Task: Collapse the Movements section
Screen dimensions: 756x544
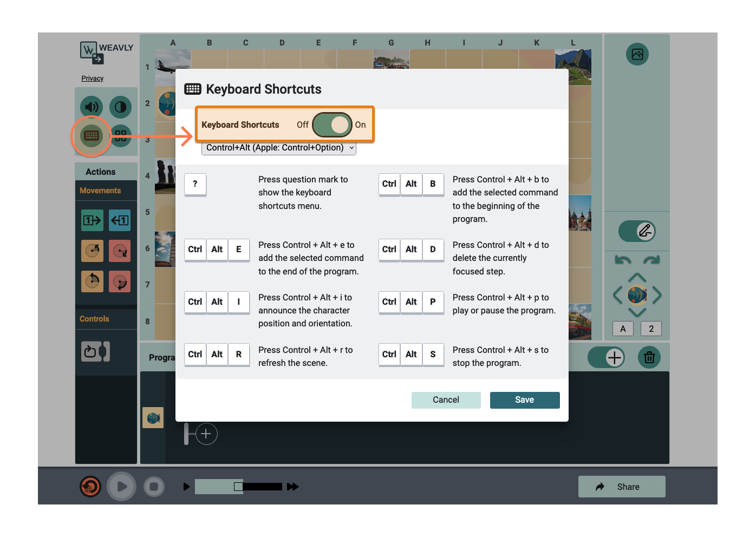Action: pyautogui.click(x=100, y=190)
